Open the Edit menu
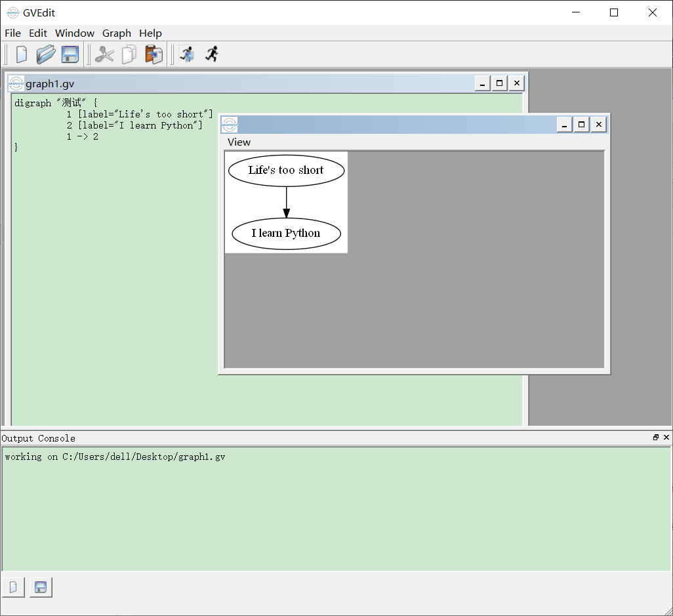The width and height of the screenshot is (673, 616). tap(38, 33)
